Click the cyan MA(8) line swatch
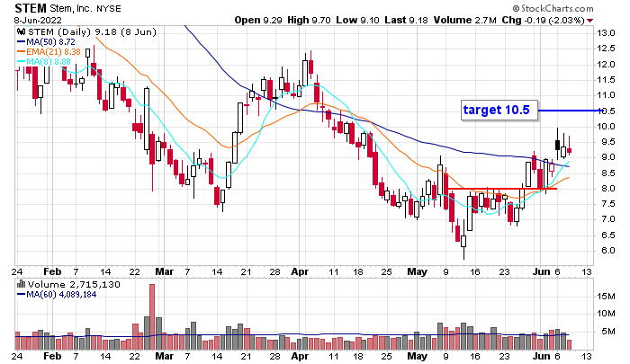This screenshot has height=364, width=630. (22, 62)
